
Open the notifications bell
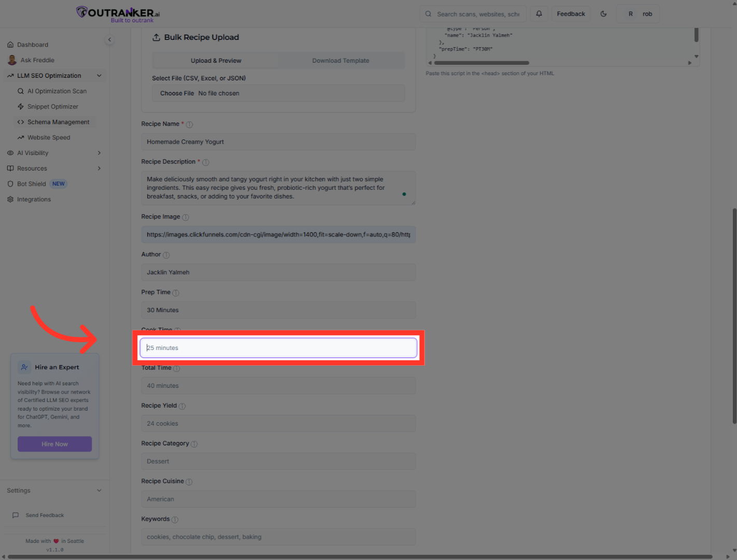(x=539, y=14)
